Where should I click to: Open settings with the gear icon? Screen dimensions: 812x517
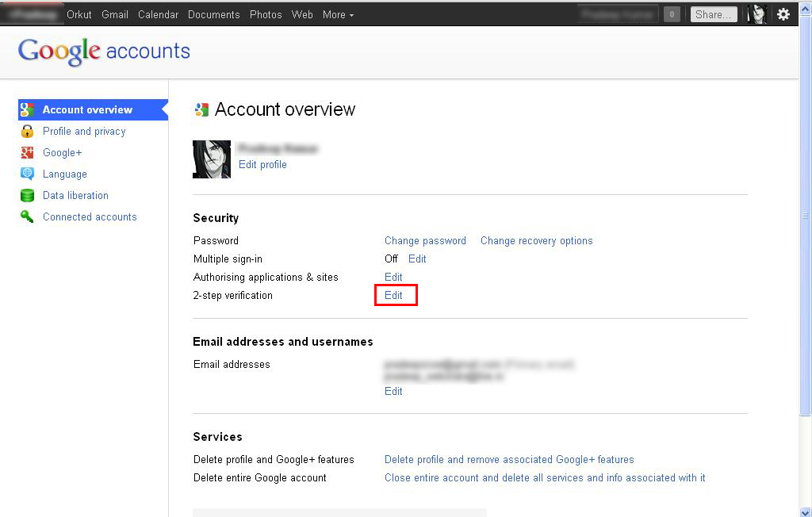[783, 13]
